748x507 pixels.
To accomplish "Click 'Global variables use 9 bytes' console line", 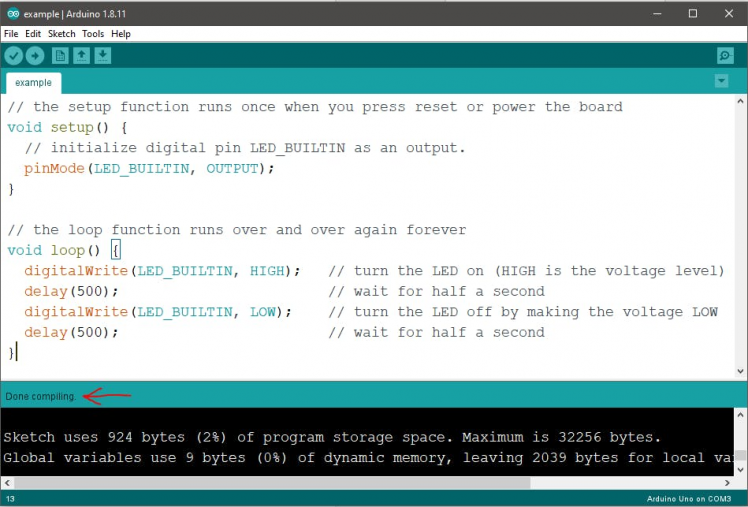I will coord(368,458).
